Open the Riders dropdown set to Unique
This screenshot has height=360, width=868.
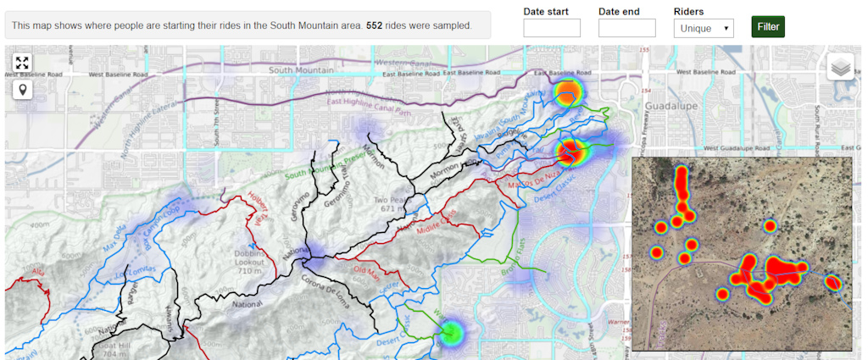point(704,28)
